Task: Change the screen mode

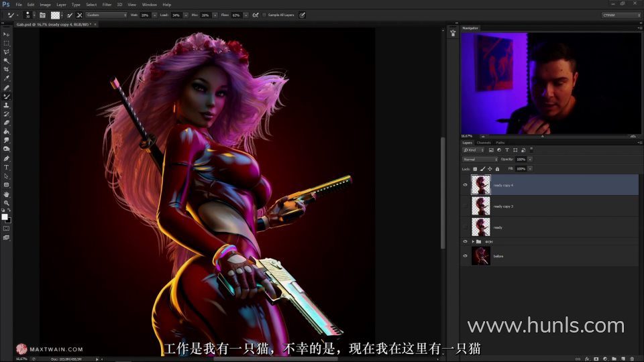Action: [x=6, y=237]
